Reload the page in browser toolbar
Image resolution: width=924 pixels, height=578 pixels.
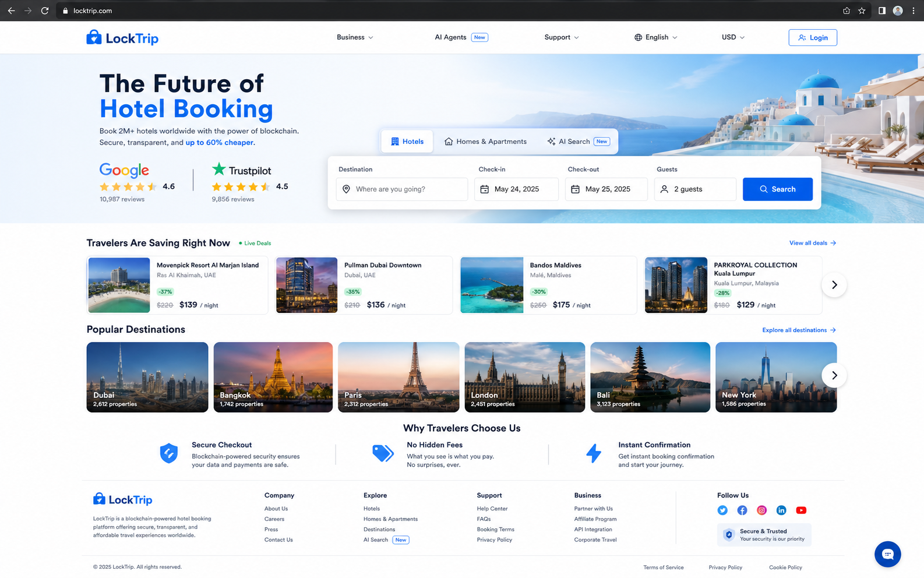pos(45,10)
